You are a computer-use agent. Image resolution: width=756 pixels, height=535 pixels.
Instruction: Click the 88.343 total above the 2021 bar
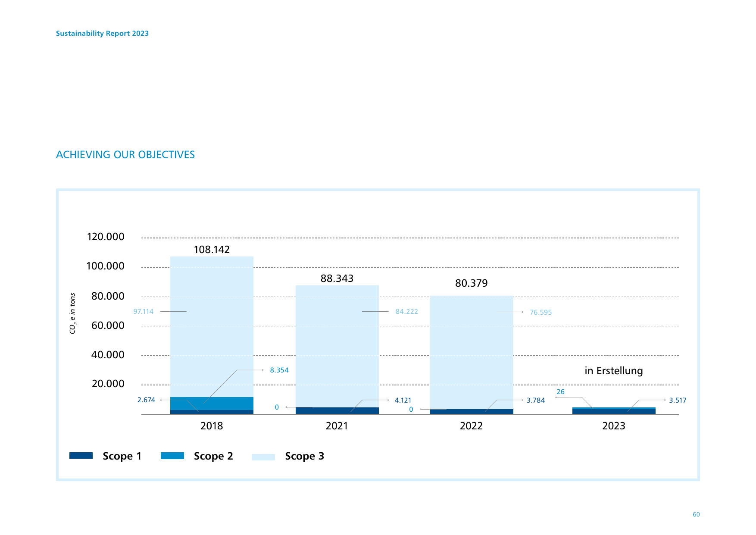click(x=337, y=278)
